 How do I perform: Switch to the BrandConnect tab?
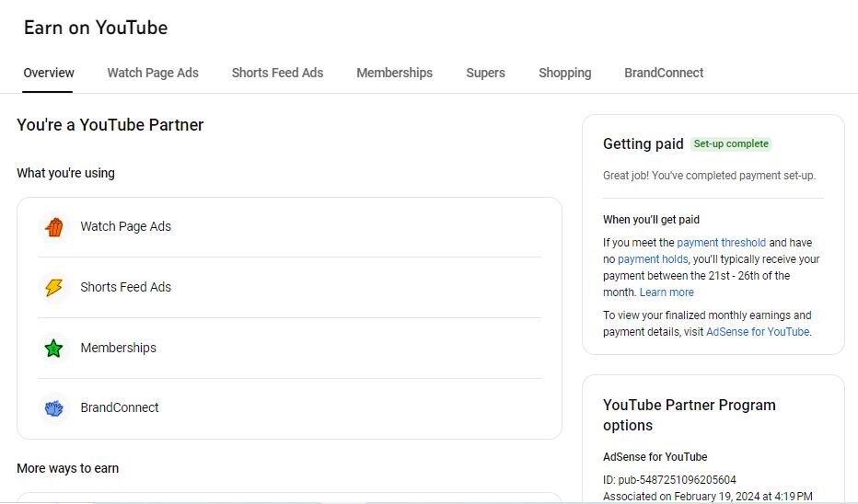coord(664,73)
